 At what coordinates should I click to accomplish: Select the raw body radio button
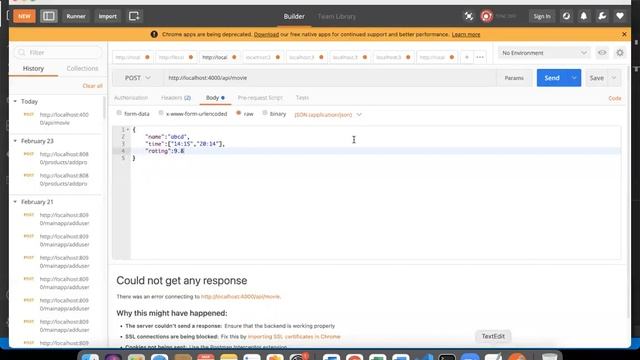pos(238,113)
